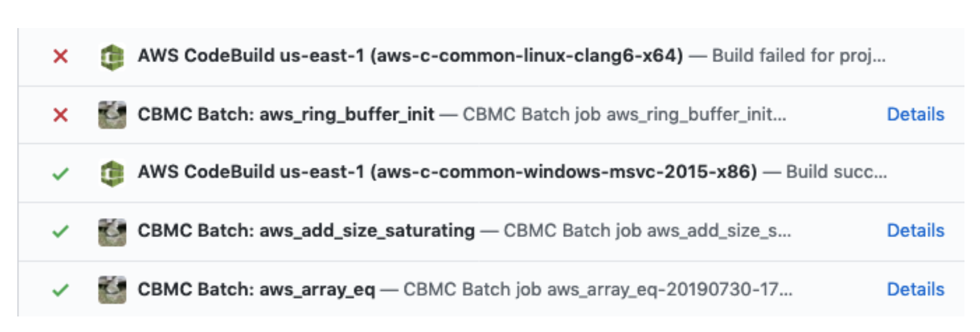Click green checkmark for aws_array_eq

pos(60,290)
